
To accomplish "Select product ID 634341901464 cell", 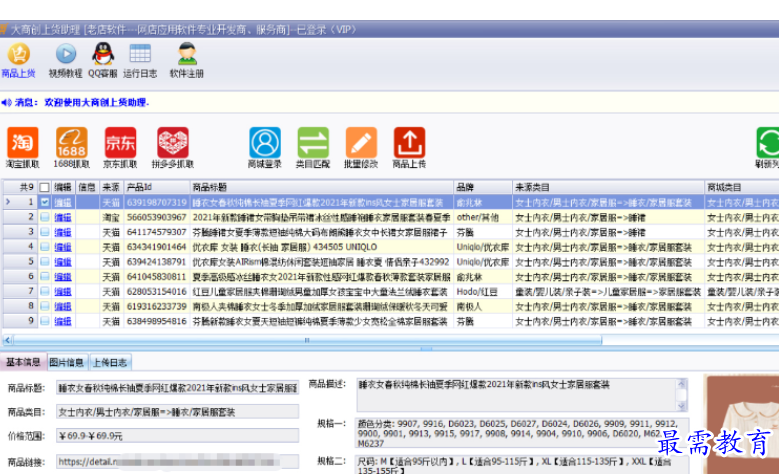I will [x=156, y=247].
